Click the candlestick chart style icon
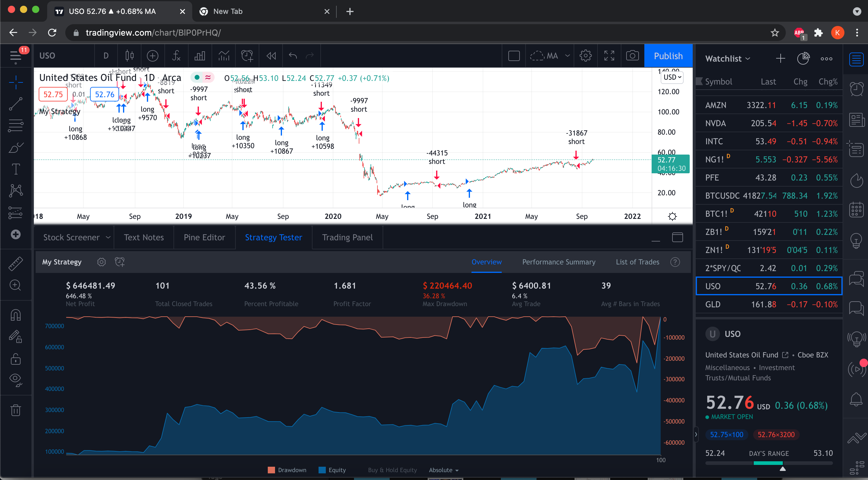This screenshot has width=868, height=480. point(129,56)
